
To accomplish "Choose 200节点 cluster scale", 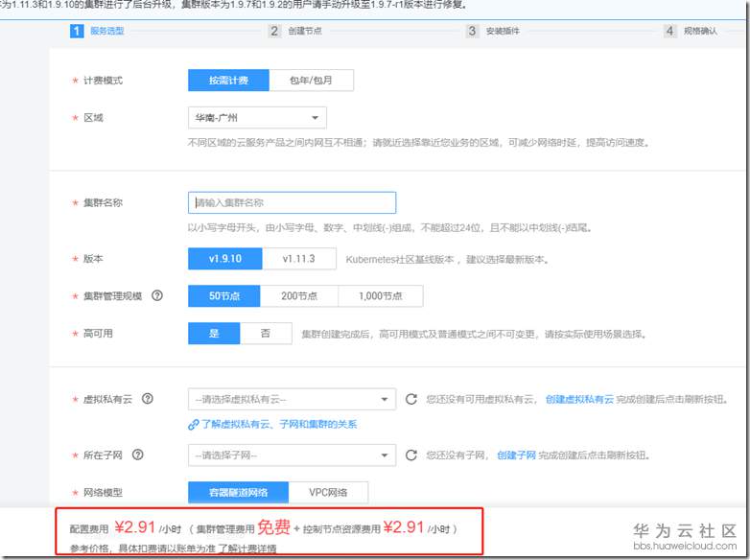I will 299,296.
